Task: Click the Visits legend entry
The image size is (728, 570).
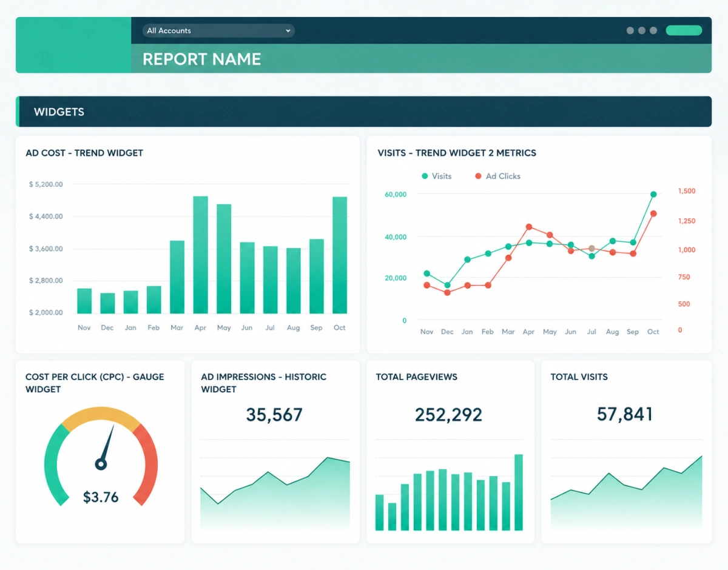Action: click(437, 176)
